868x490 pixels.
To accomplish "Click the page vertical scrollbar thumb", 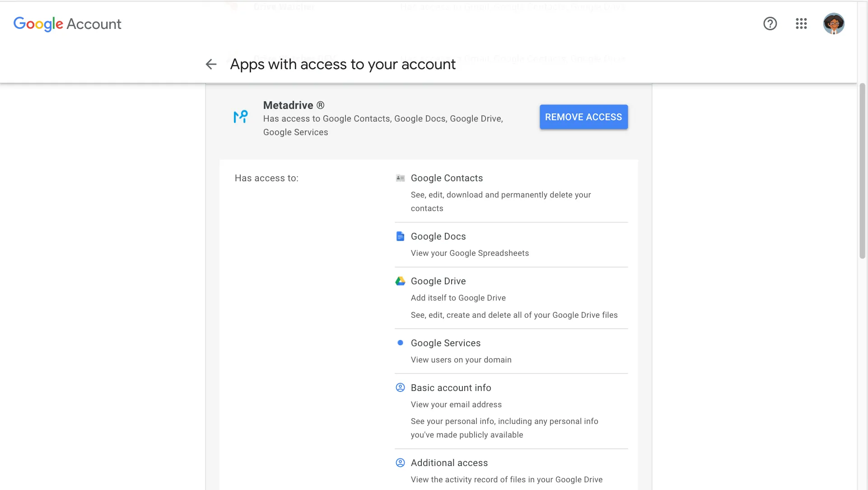I will [x=862, y=171].
